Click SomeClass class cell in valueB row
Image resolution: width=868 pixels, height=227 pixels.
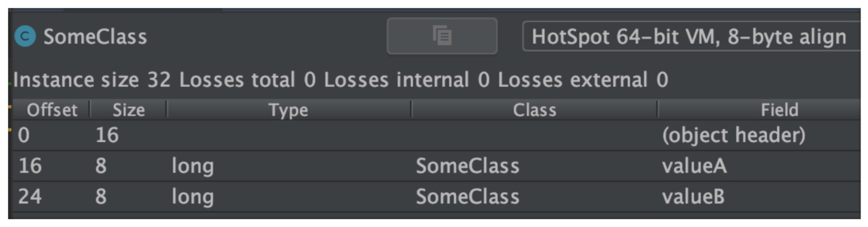coord(467,197)
